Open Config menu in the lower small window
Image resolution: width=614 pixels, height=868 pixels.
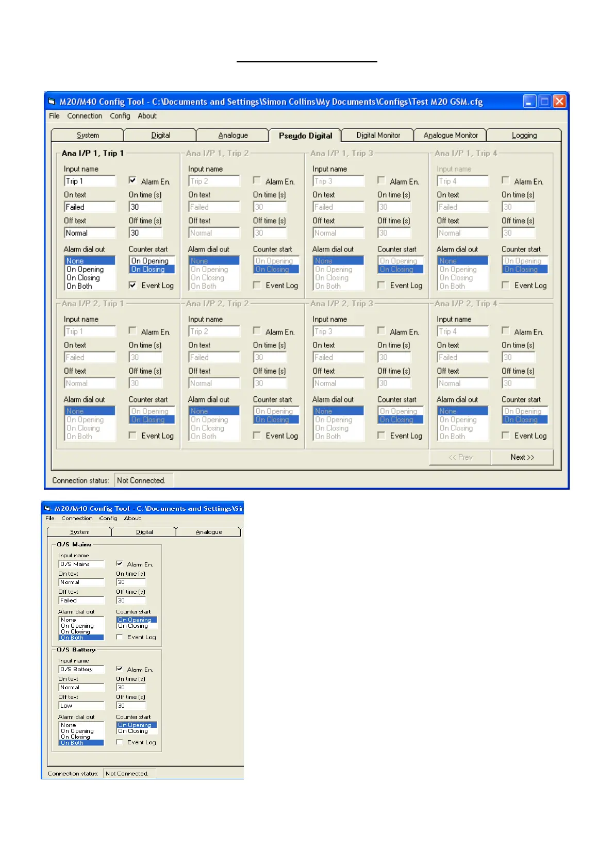[x=108, y=519]
